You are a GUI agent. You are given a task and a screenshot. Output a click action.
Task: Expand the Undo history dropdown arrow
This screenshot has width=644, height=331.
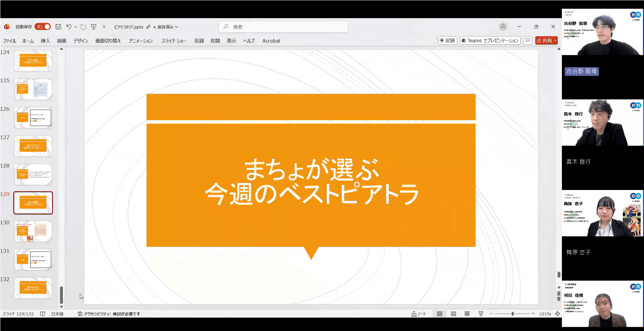[x=76, y=27]
